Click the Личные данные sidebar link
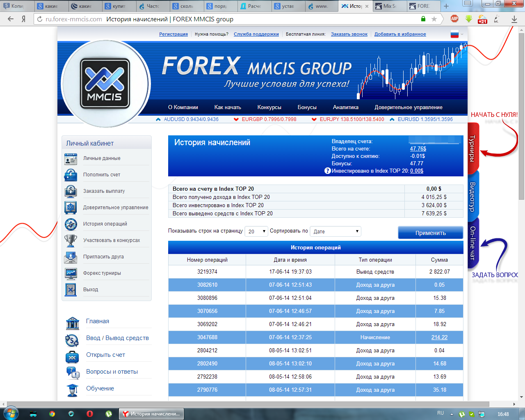 102,158
